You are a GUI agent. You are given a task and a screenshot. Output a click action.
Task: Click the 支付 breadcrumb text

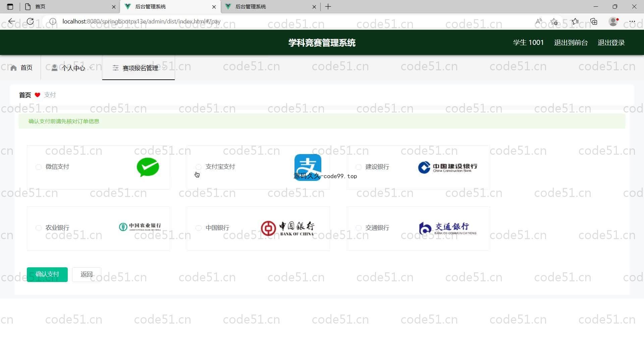[50, 95]
